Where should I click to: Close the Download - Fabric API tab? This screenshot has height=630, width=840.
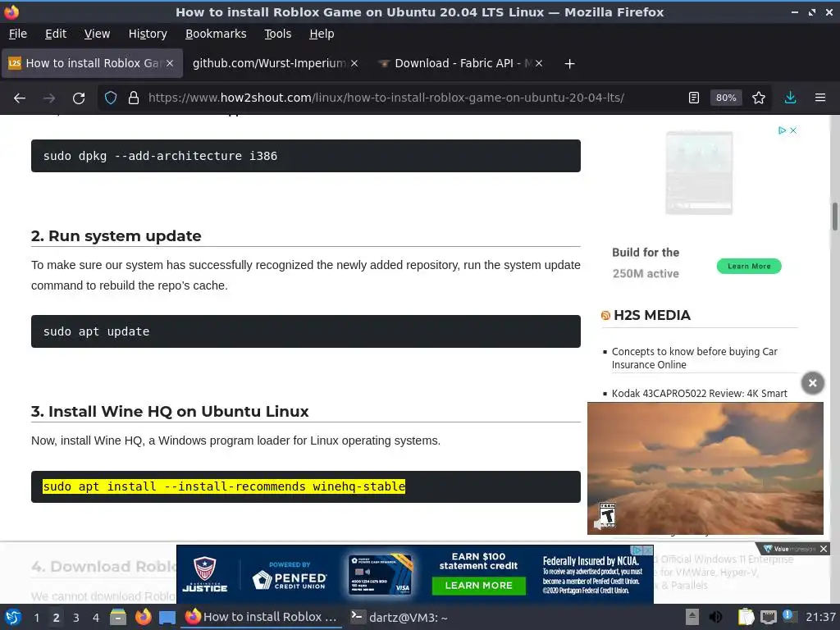(x=539, y=63)
